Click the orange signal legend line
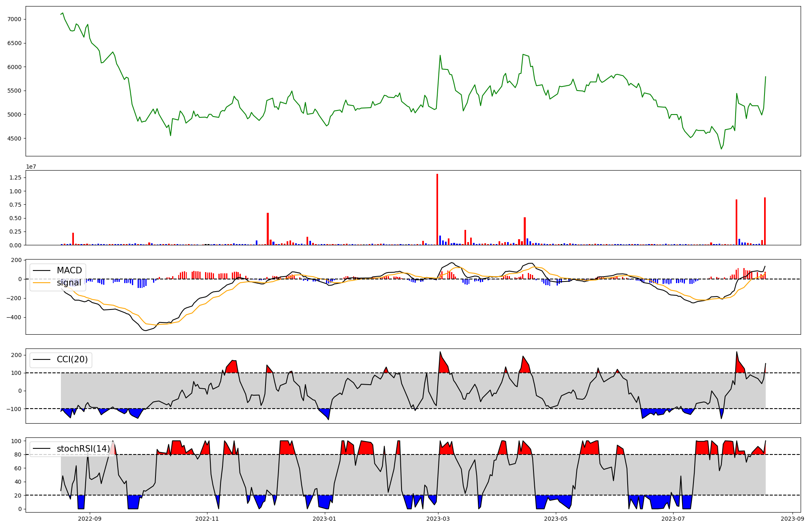Image resolution: width=812 pixels, height=528 pixels. [x=42, y=283]
